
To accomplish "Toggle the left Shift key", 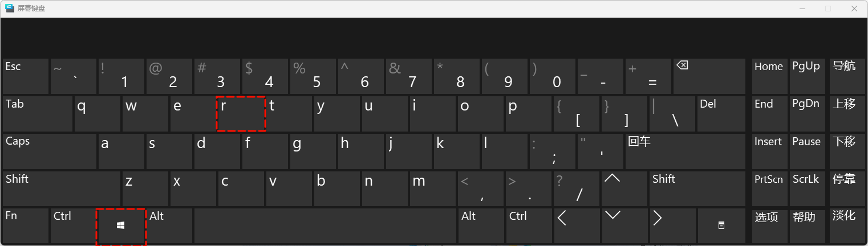I will pyautogui.click(x=61, y=188).
